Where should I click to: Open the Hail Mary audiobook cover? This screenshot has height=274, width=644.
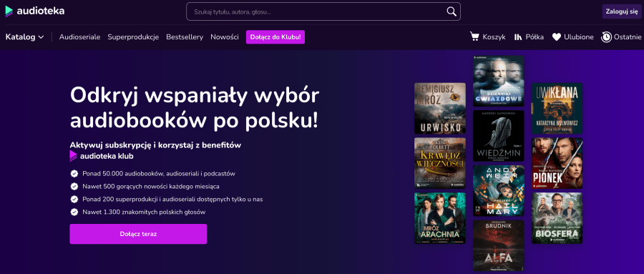(x=498, y=190)
